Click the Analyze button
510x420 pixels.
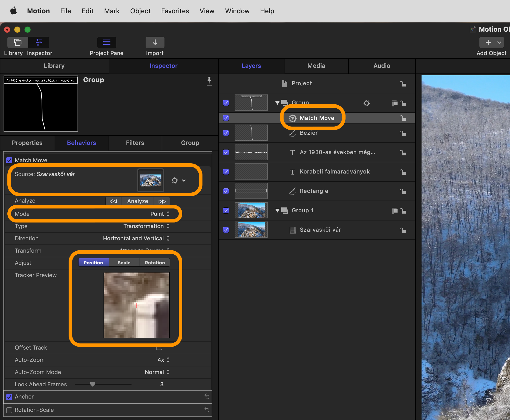coord(138,201)
